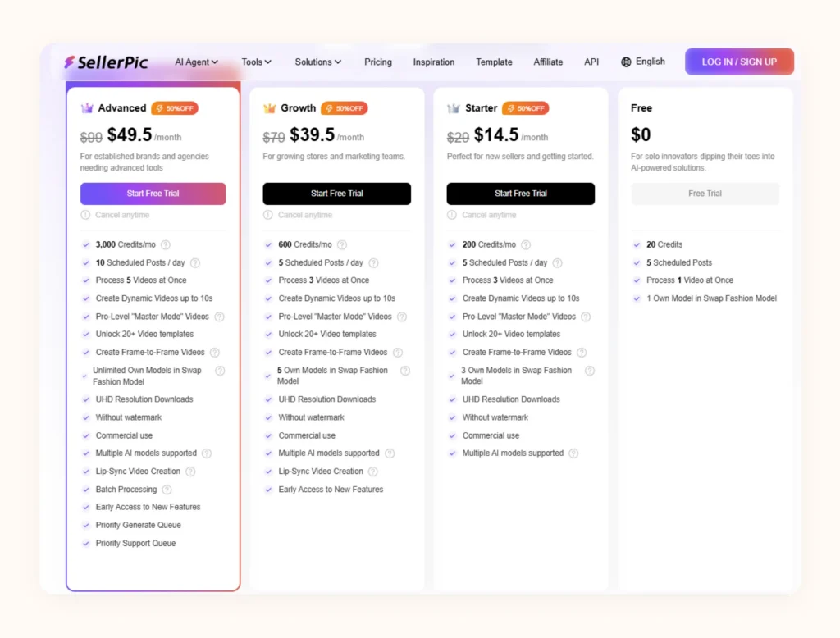Start Free Trial for Growth plan
The height and width of the screenshot is (638, 840).
(x=336, y=194)
